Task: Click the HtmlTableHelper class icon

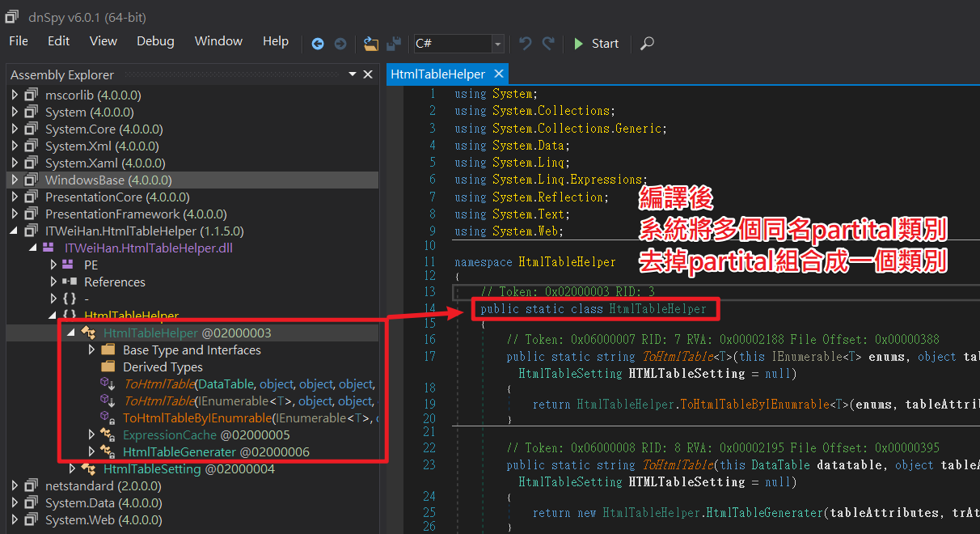Action: click(x=89, y=333)
